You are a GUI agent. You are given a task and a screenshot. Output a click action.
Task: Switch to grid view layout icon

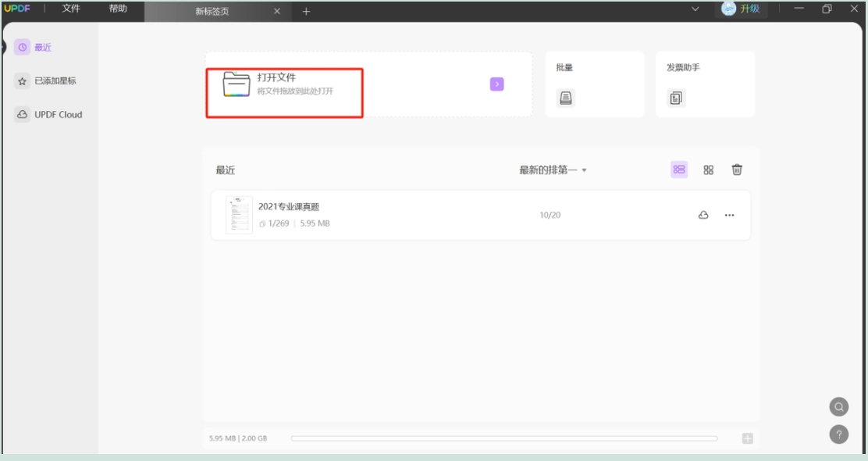(x=709, y=170)
